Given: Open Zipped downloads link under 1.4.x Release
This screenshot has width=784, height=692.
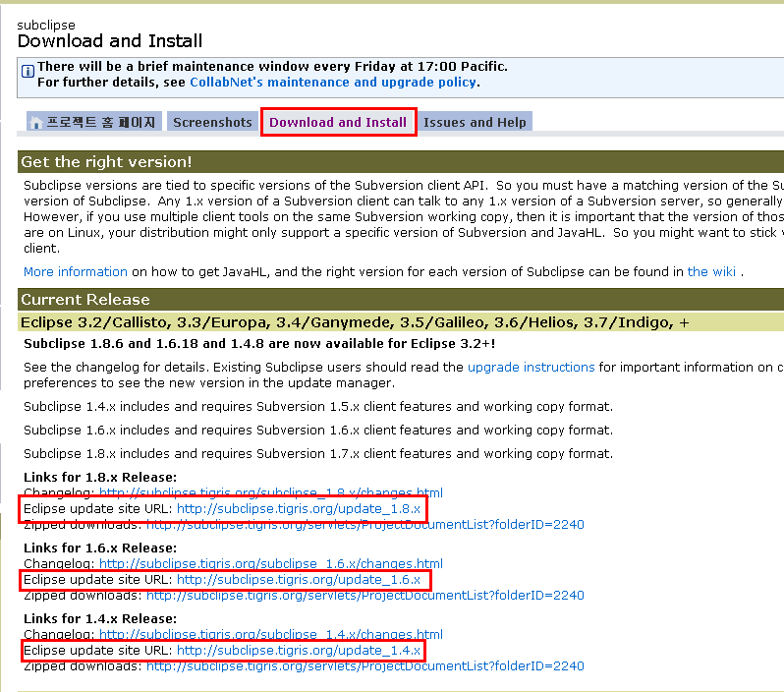Looking at the screenshot, I should (364, 665).
